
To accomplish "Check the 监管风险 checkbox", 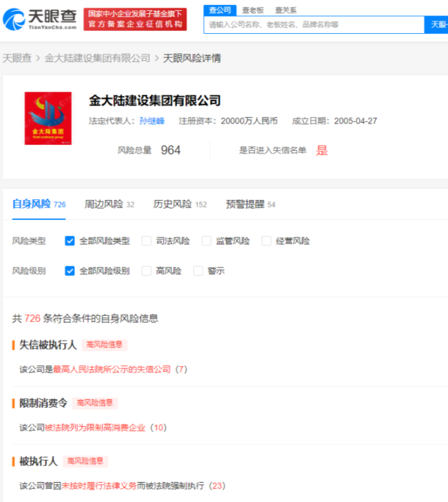I will click(206, 241).
